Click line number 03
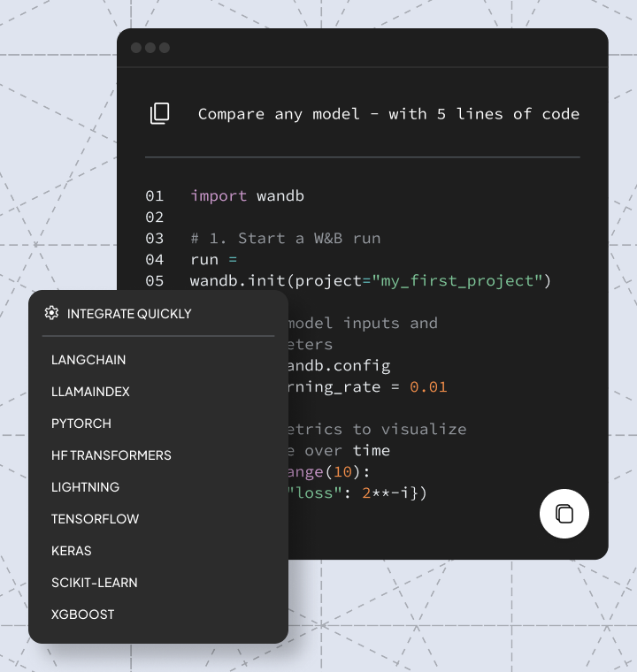 (x=155, y=238)
